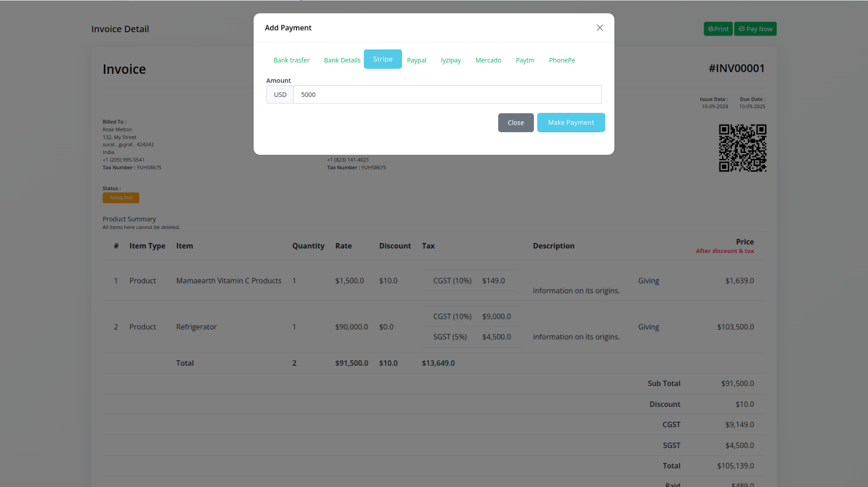This screenshot has height=487, width=868.
Task: Click the Quantity column header
Action: point(308,246)
